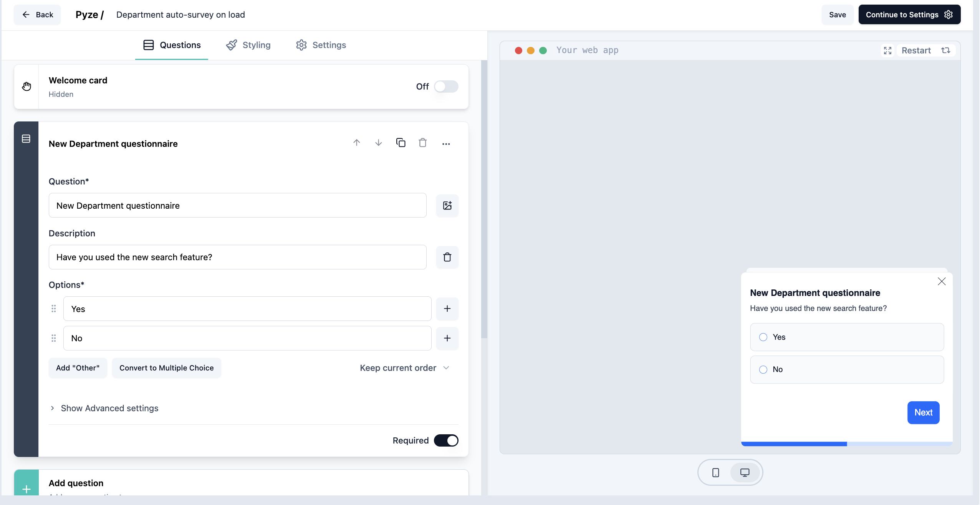Expand Show Advanced settings
This screenshot has width=980, height=505.
pyautogui.click(x=104, y=408)
